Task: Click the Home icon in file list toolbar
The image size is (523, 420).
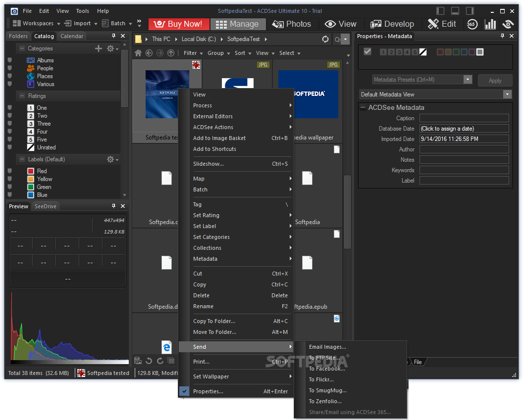Action: (x=138, y=53)
